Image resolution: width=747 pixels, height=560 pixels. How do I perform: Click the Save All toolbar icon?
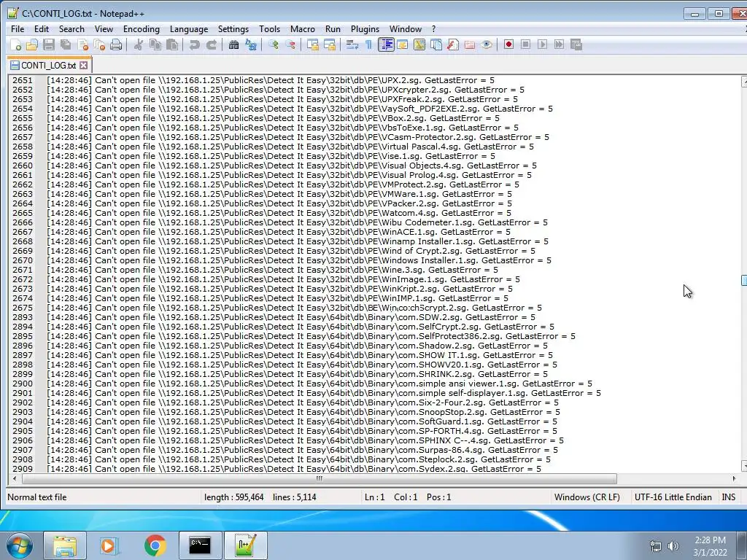tap(66, 44)
